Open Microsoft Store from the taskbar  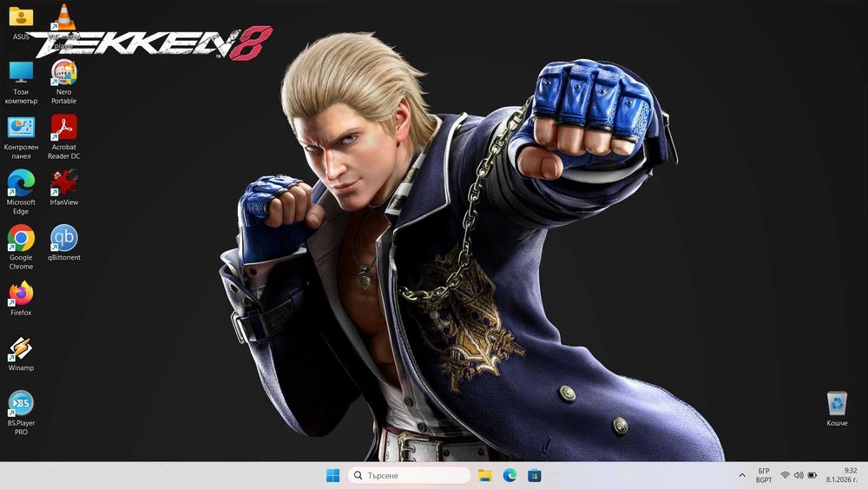[x=534, y=475]
